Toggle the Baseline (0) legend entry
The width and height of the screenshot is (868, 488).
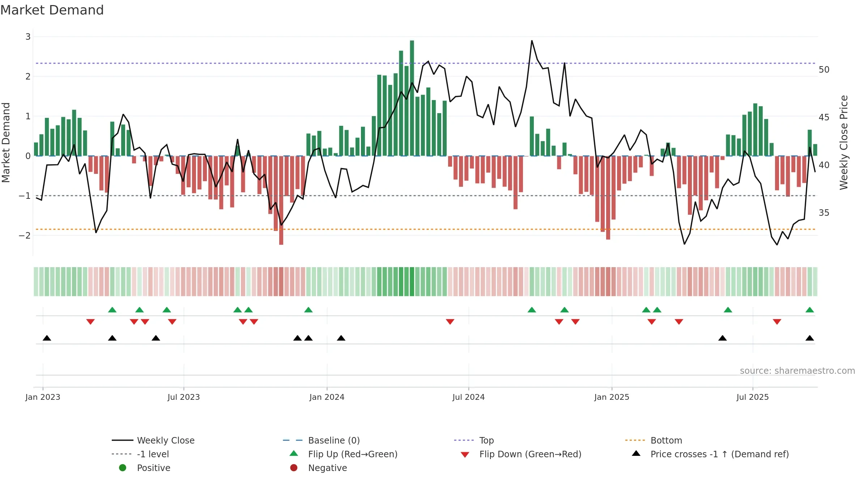(x=321, y=440)
